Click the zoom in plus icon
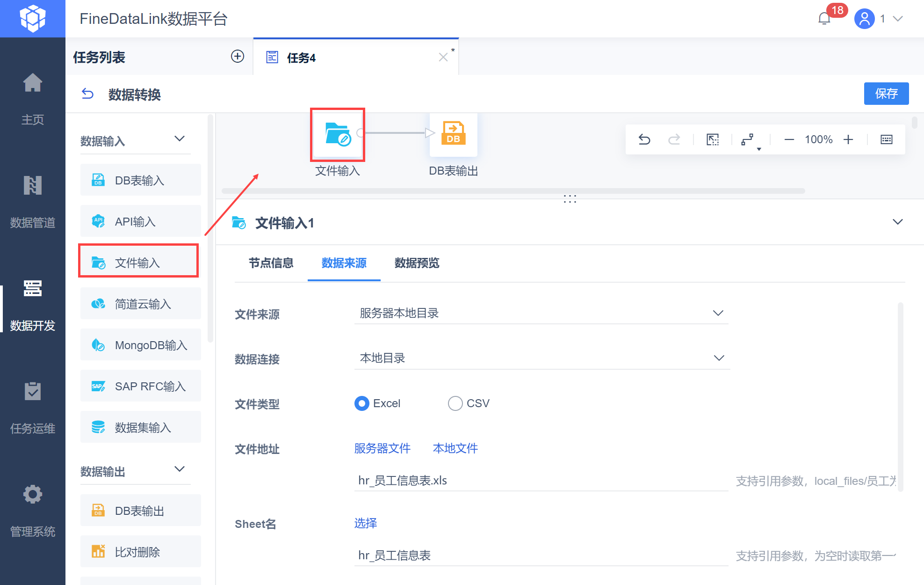The image size is (924, 585). [848, 139]
